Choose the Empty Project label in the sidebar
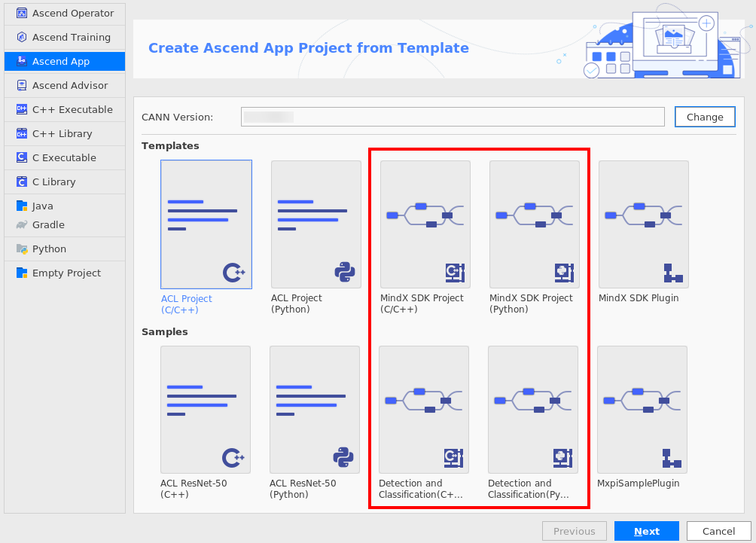This screenshot has height=543, width=756. (x=66, y=273)
